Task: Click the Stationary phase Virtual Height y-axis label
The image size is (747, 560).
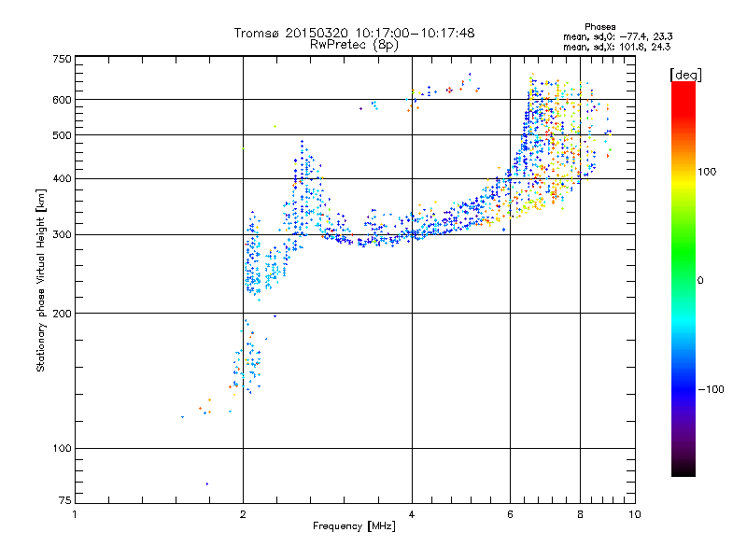Action: [x=41, y=281]
